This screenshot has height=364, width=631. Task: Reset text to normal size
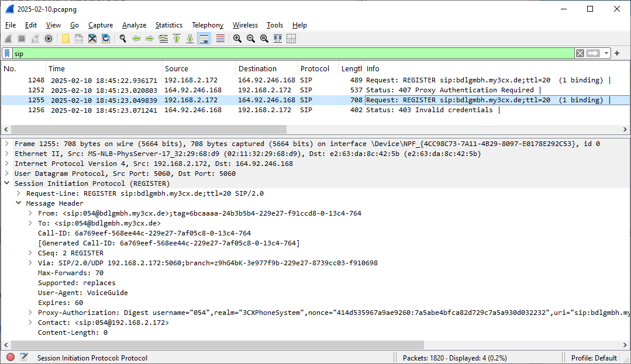[264, 39]
